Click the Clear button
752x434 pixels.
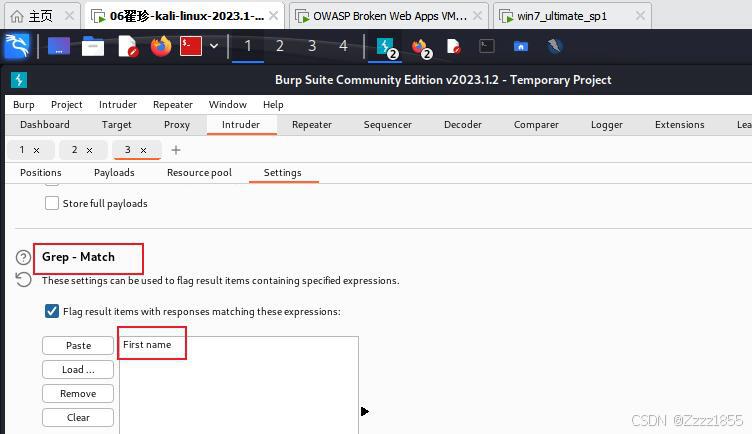click(x=78, y=417)
